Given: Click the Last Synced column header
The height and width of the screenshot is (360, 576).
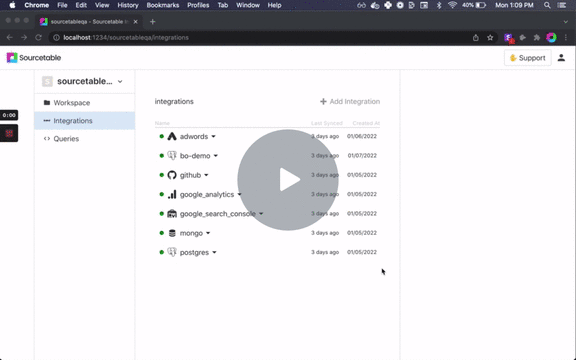Looking at the screenshot, I should click(x=327, y=123).
